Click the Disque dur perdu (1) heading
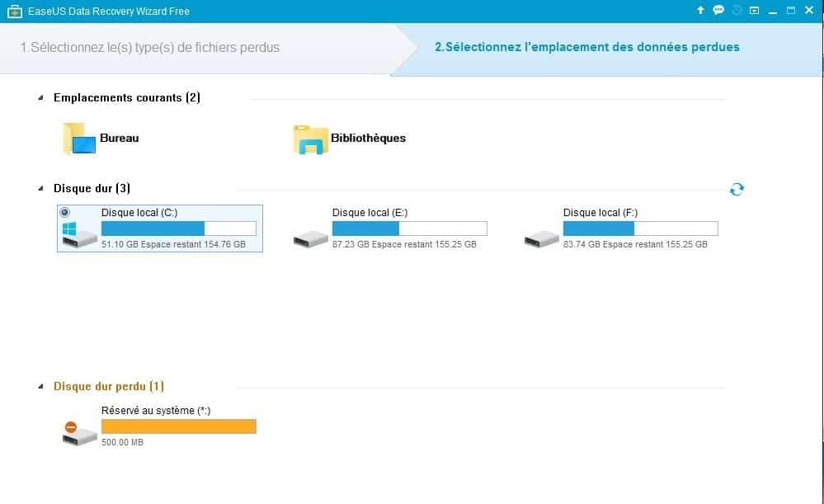 pos(109,386)
